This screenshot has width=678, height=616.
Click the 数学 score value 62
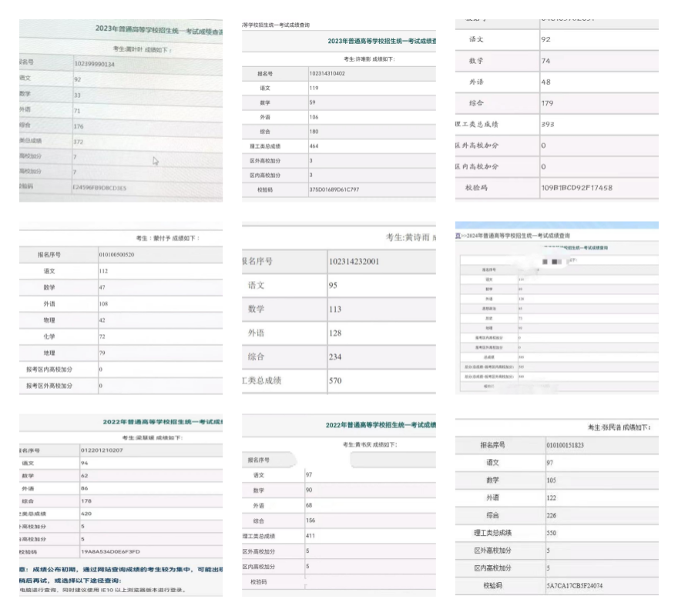coord(84,476)
